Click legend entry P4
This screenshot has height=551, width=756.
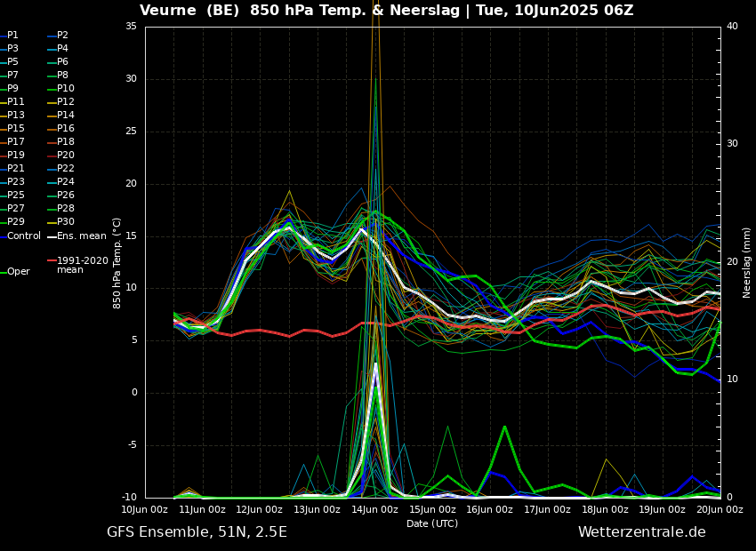pyautogui.click(x=58, y=49)
